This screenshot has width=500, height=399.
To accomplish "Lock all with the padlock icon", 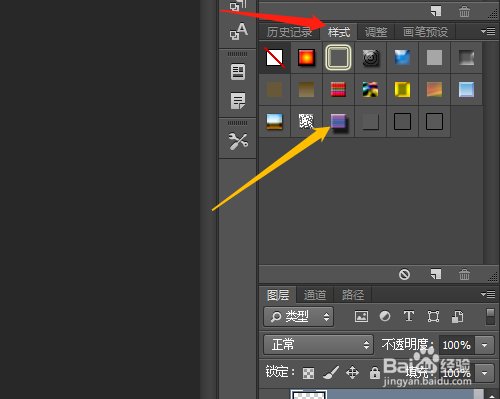I will (375, 373).
